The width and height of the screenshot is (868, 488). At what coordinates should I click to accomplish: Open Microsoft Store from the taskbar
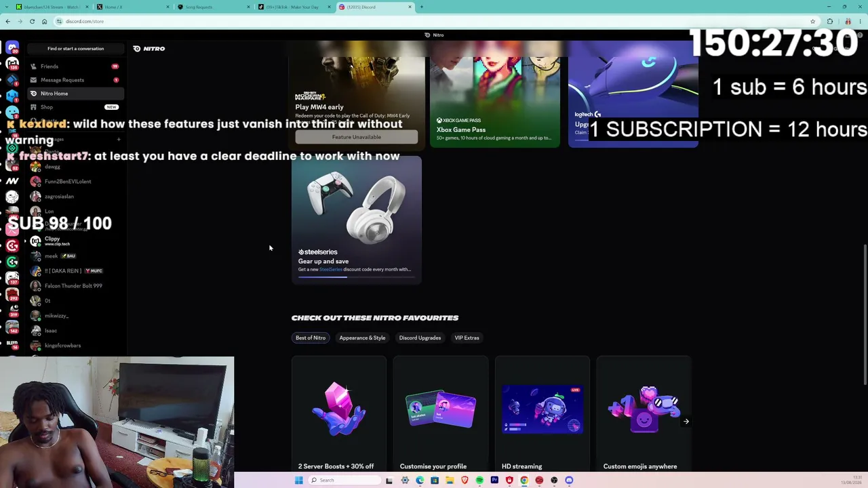point(435,481)
